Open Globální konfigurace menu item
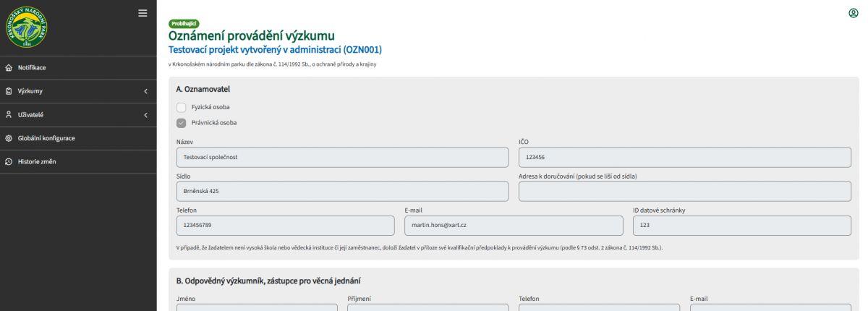Image resolution: width=868 pixels, height=311 pixels. click(x=46, y=138)
